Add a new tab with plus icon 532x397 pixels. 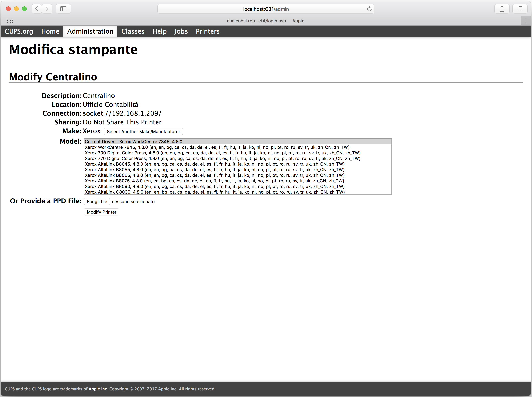click(526, 21)
